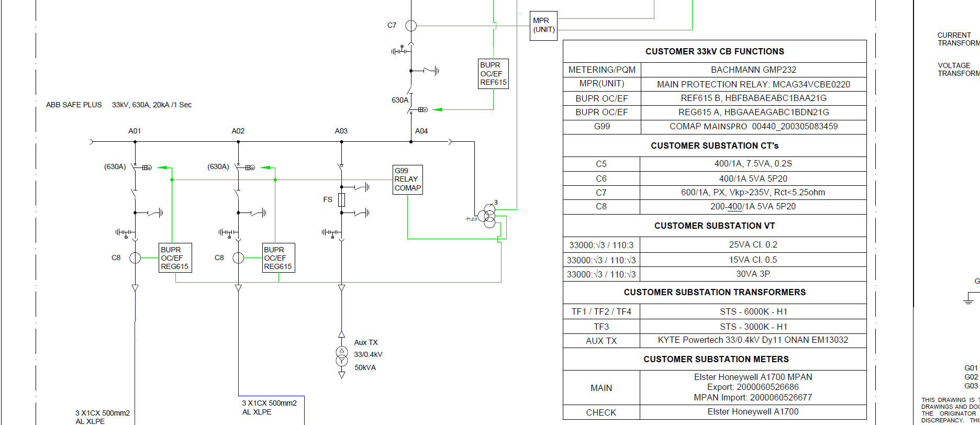Click the earth ground symbol at right edge

[x=969, y=301]
